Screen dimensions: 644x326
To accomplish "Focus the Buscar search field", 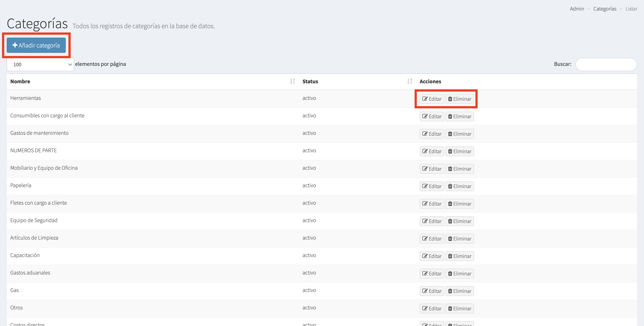I will tap(606, 64).
